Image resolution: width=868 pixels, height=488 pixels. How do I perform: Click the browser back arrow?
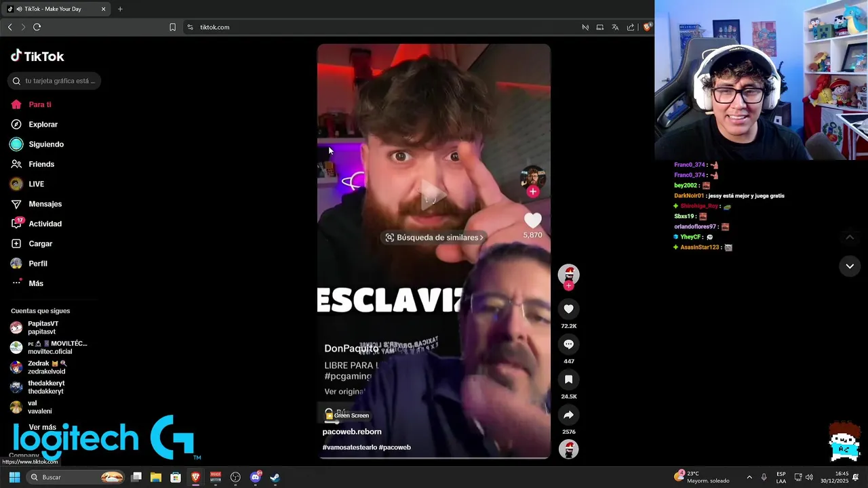(9, 27)
